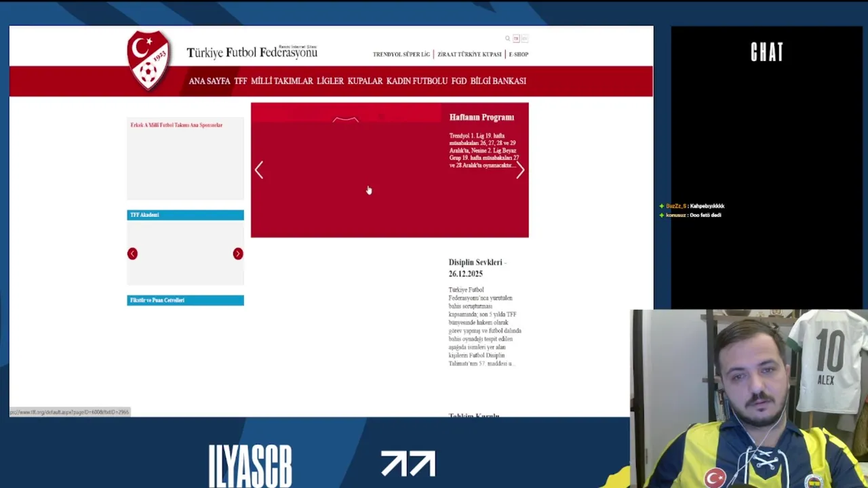Click the TFF Akademi header bar
The height and width of the screenshot is (488, 868).
coord(185,215)
